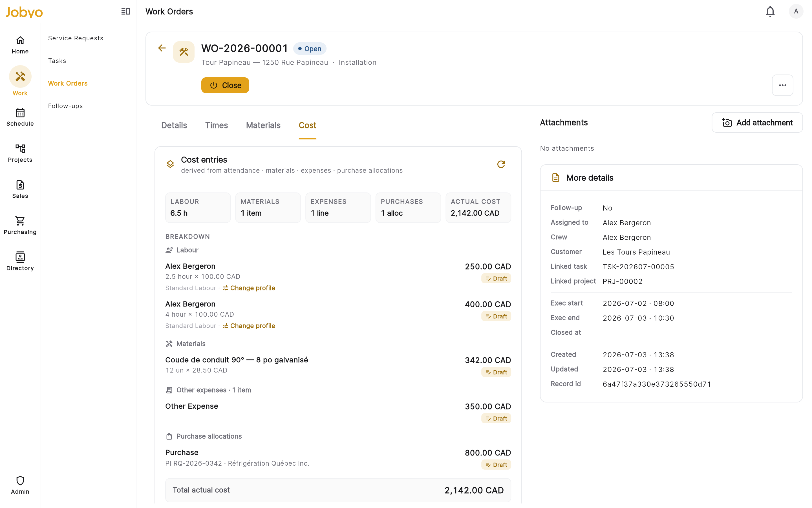Click the Total actual cost row
Viewport: 812px width, 508px height.
click(x=338, y=490)
